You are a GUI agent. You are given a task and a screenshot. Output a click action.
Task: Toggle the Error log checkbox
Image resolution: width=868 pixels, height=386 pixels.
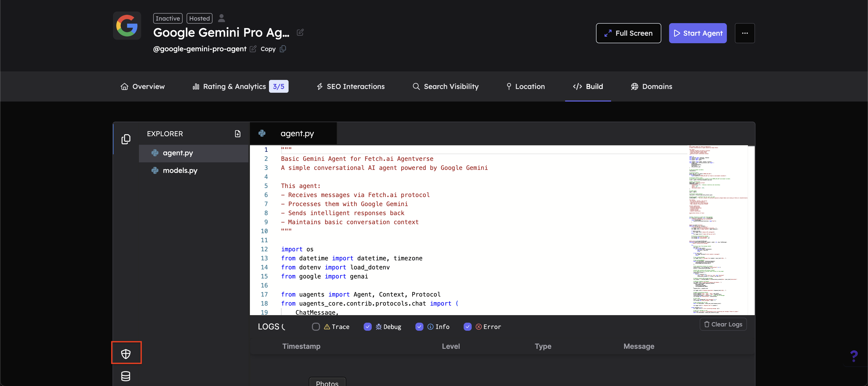pos(467,327)
